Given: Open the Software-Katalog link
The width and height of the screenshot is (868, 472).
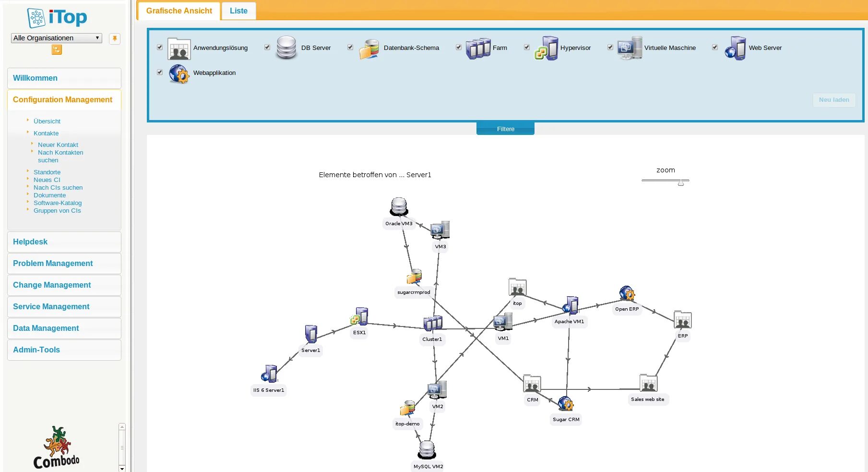Looking at the screenshot, I should (x=58, y=203).
